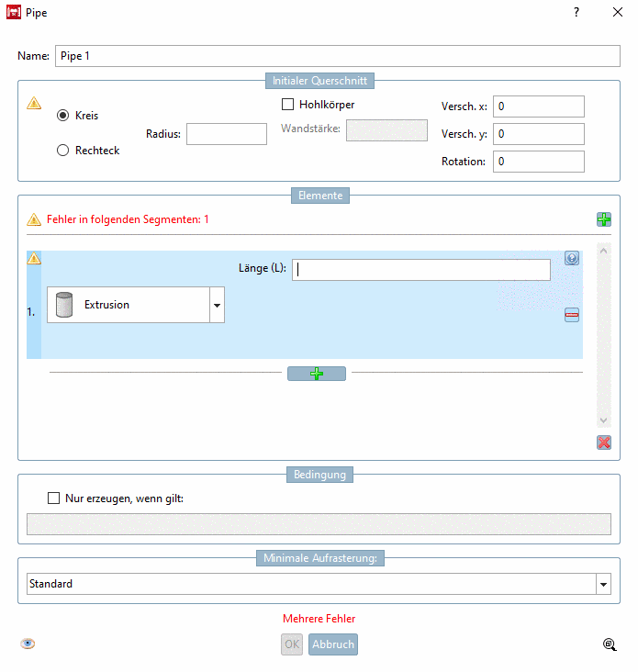Select the Rechteck radio button
The height and width of the screenshot is (672, 638).
coord(63,150)
